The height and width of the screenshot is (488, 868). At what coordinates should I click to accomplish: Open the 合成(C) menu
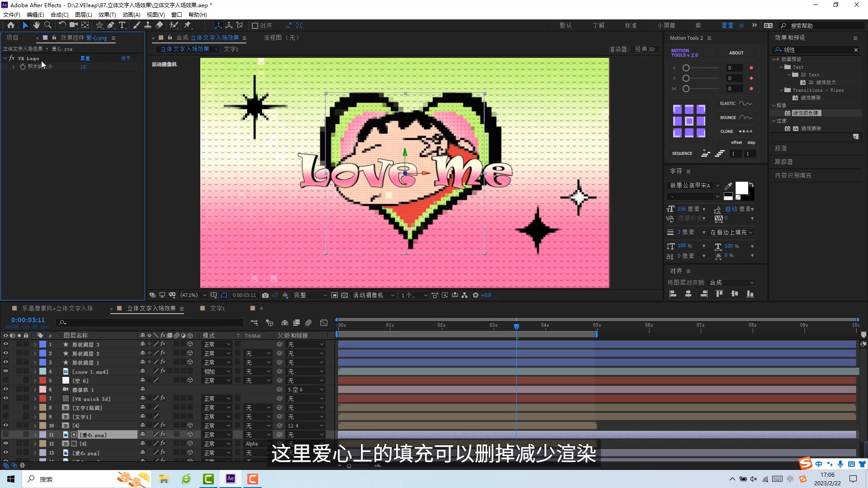pyautogui.click(x=60, y=14)
